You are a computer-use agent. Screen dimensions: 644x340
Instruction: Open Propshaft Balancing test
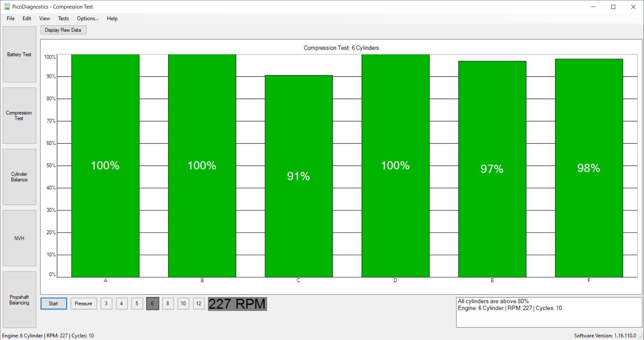click(20, 300)
